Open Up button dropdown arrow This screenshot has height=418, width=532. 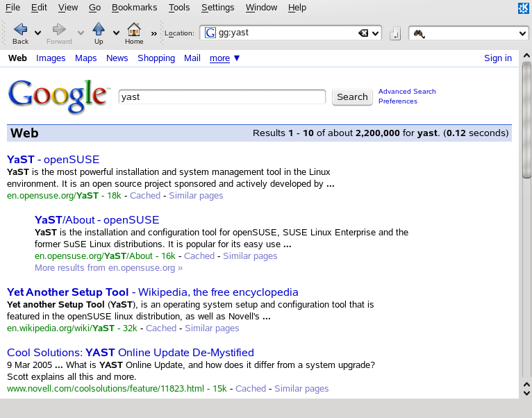(x=116, y=33)
